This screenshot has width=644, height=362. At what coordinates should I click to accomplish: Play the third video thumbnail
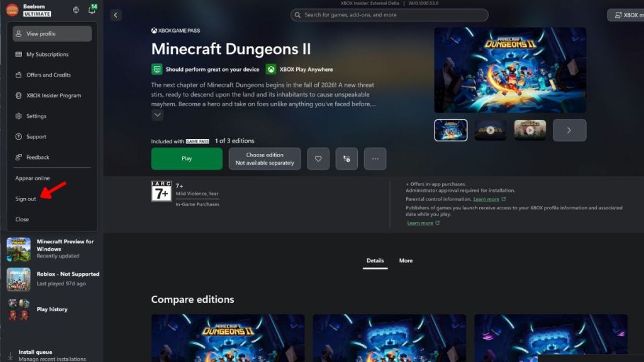[530, 130]
